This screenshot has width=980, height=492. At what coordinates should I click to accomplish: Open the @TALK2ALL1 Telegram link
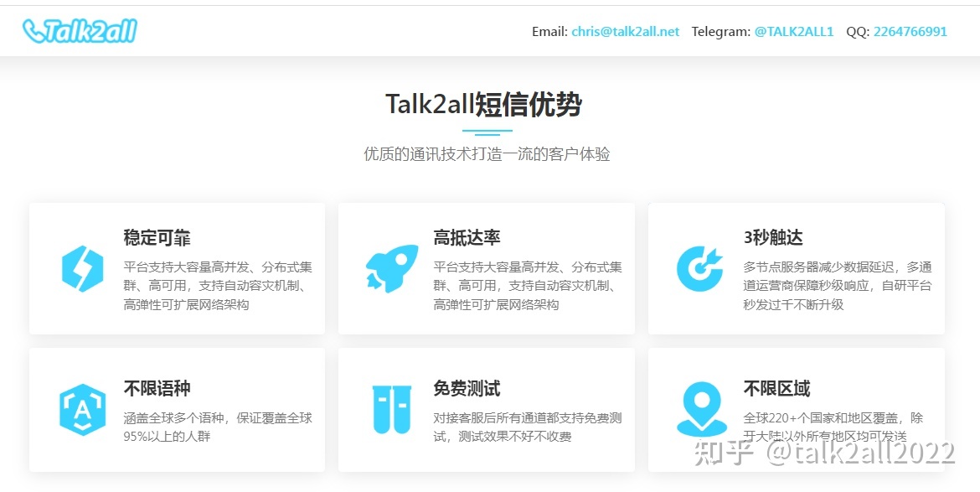point(794,31)
